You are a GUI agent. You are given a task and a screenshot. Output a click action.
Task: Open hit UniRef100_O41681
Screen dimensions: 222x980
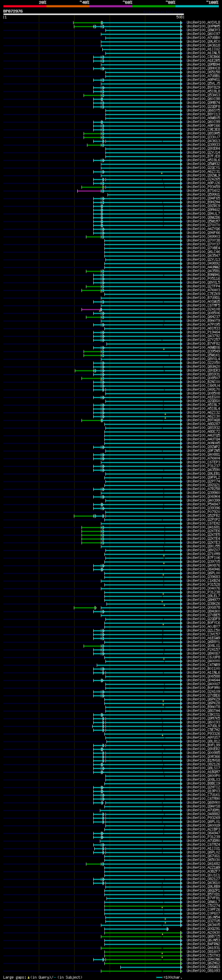(x=203, y=527)
